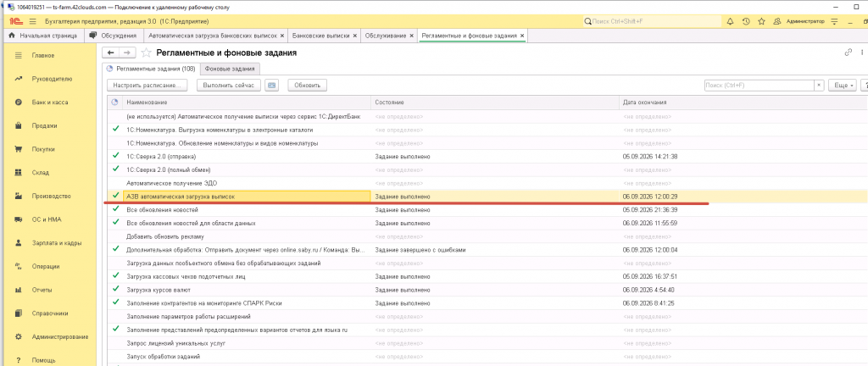Sort by Наименование column header
Image resolution: width=868 pixels, height=366 pixels.
coord(247,103)
